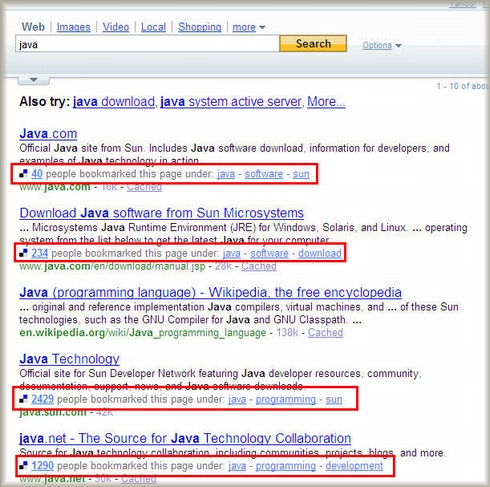
Task: Open Cached link for Wikipedia result
Action: [x=325, y=332]
